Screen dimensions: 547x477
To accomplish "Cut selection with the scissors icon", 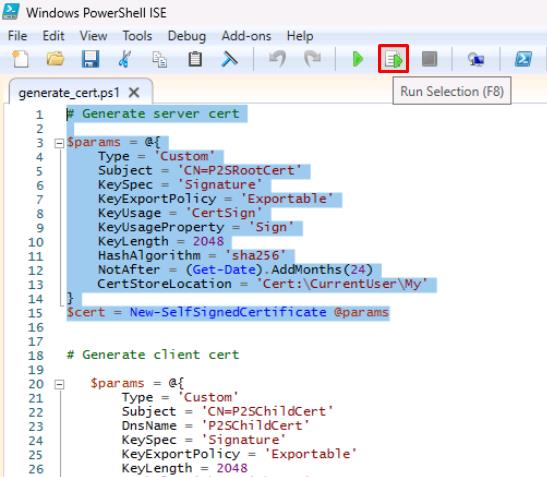I will point(125,59).
